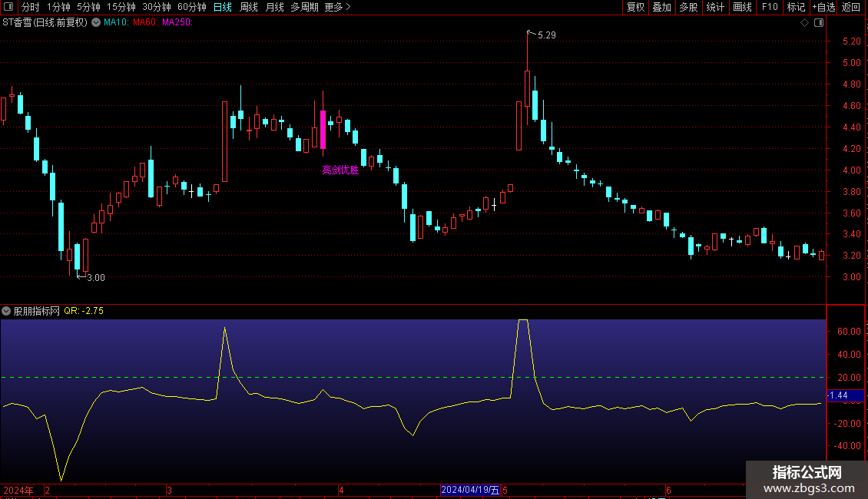This screenshot has width=868, height=499.
Task: Open the F10 company info
Action: point(770,7)
